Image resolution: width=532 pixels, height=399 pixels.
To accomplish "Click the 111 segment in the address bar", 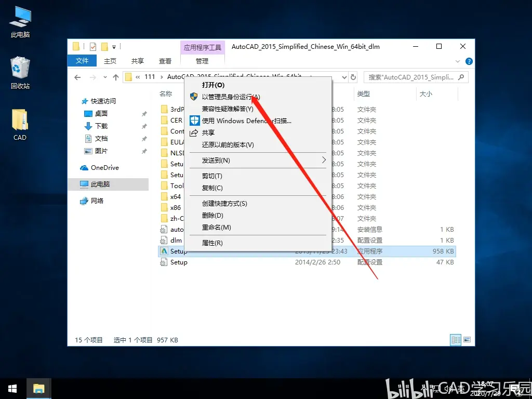I will 150,77.
